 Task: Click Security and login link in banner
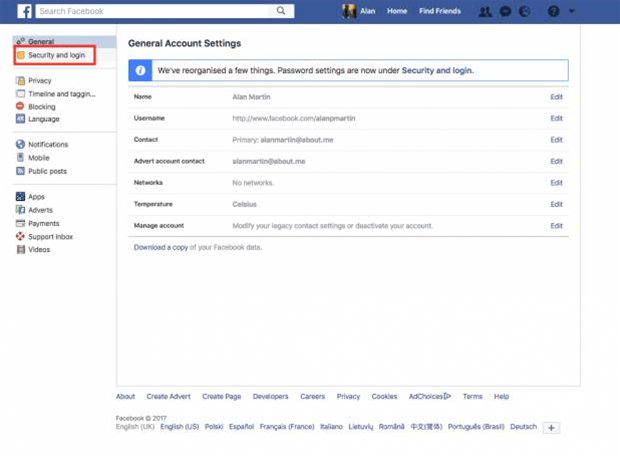click(x=437, y=70)
